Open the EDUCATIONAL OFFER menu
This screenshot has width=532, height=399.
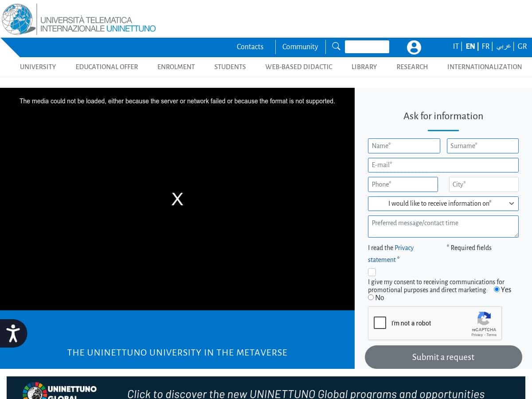[x=107, y=67]
